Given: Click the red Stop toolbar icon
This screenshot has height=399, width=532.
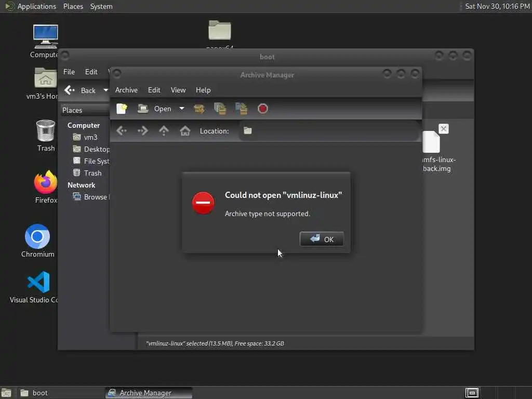Looking at the screenshot, I should point(262,109).
